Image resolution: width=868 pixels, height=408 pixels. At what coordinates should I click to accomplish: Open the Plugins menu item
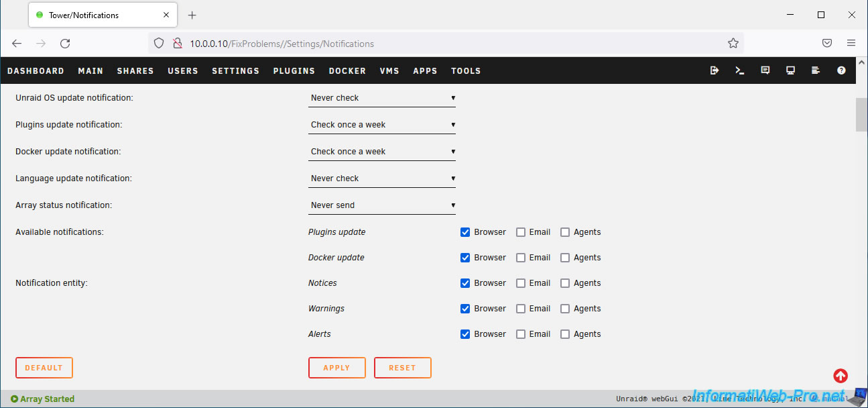tap(294, 71)
